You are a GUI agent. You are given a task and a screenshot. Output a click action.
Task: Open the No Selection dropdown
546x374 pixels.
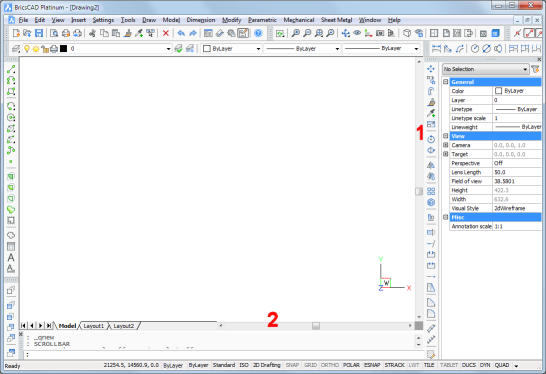[486, 69]
